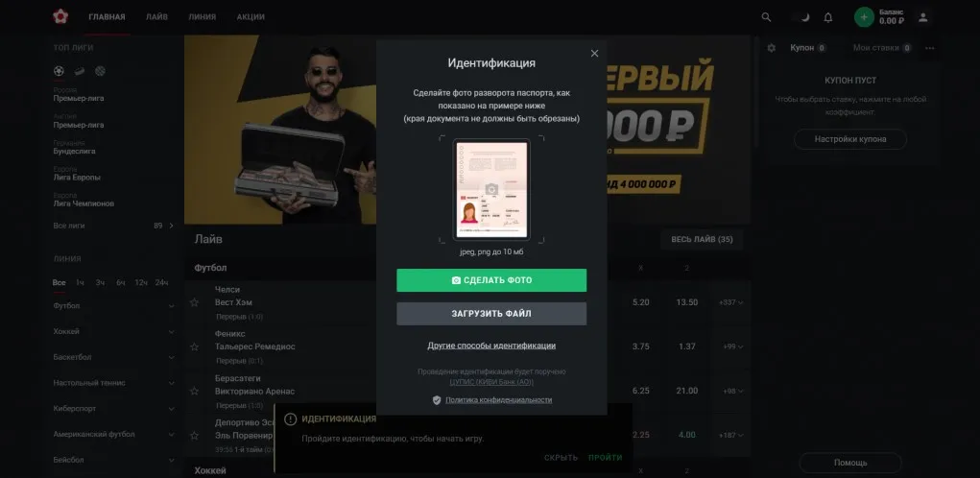
Task: Open the three-dots coupon menu
Action: (930, 48)
